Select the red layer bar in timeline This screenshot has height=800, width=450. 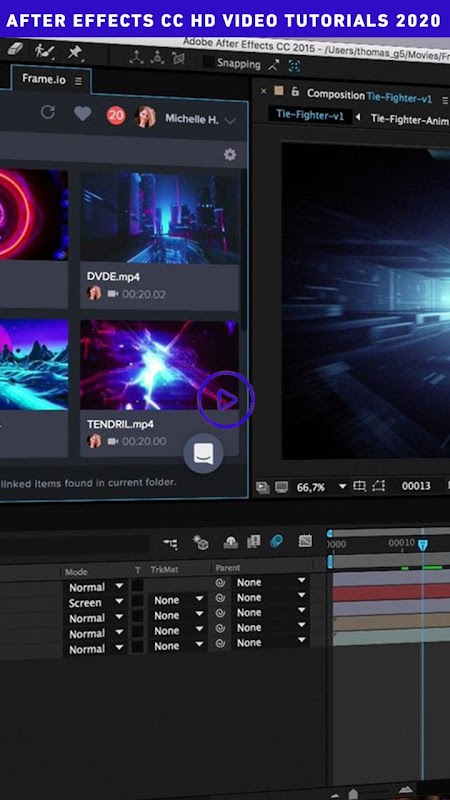(x=391, y=593)
